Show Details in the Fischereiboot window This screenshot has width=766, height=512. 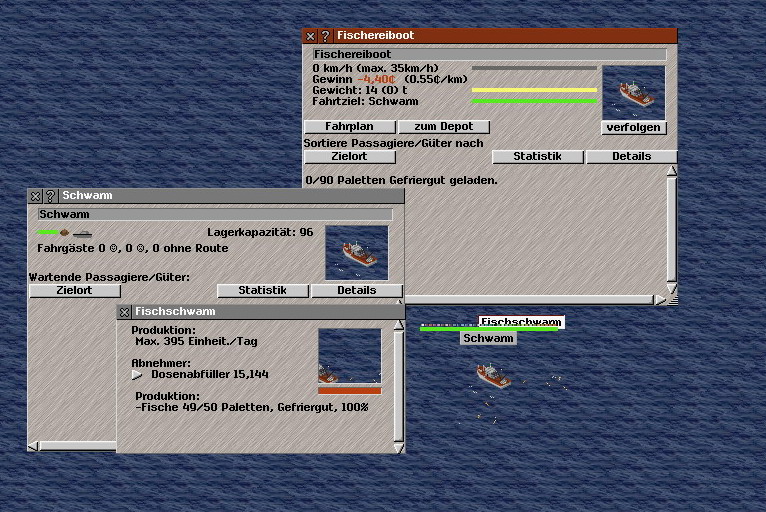point(631,157)
